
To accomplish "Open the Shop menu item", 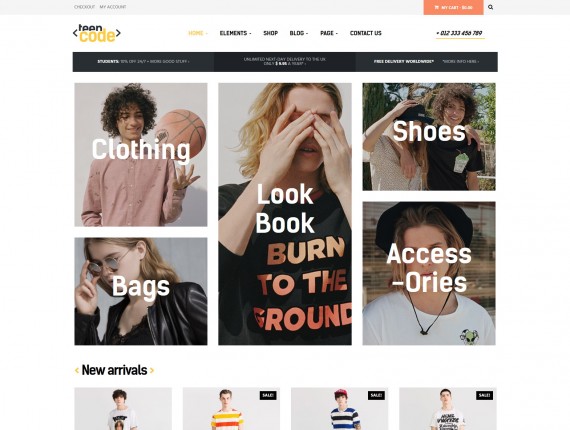I will [270, 33].
